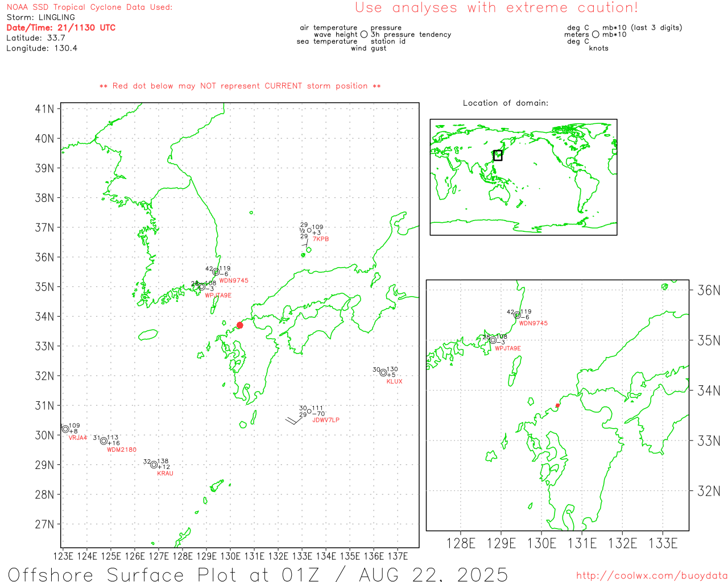728x582 pixels.
Task: Click the 41N latitude label
Action: coord(45,109)
